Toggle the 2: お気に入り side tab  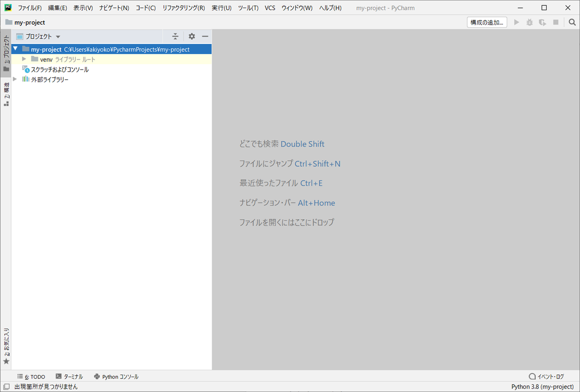tap(6, 346)
